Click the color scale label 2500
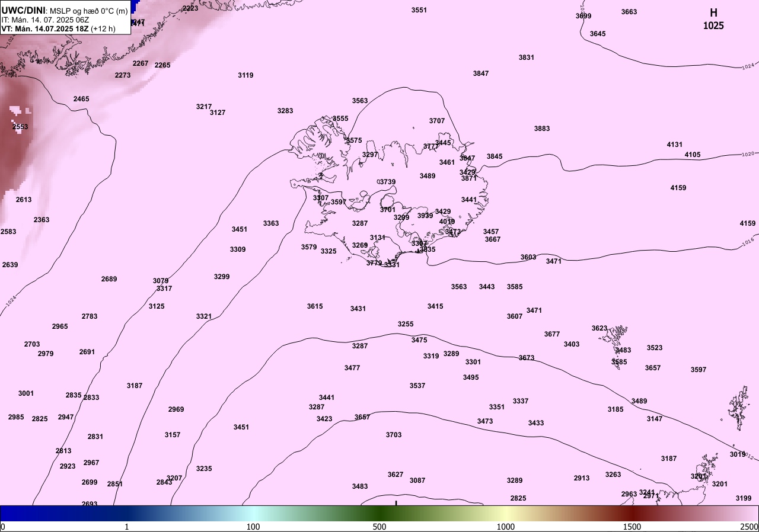The image size is (759, 532). tap(750, 527)
